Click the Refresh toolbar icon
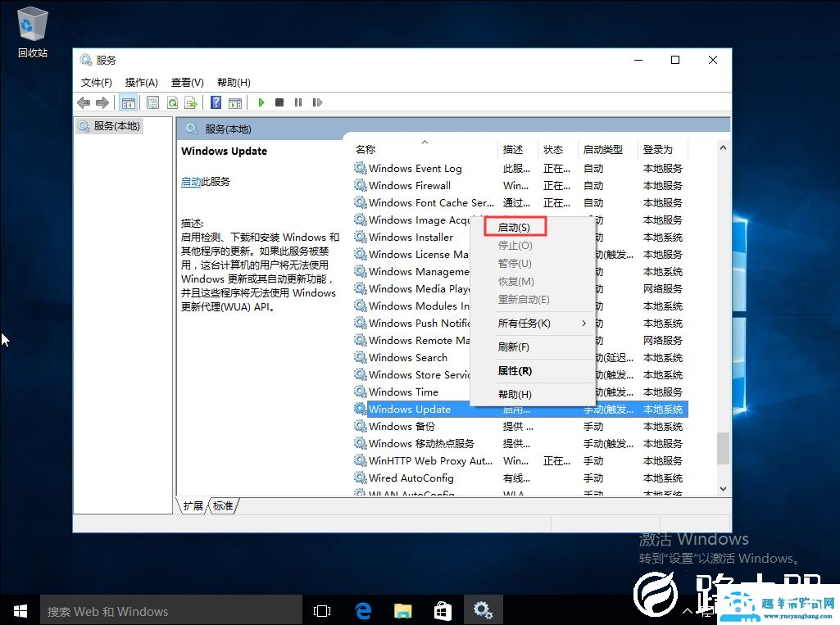Viewport: 840px width, 625px height. [x=172, y=102]
